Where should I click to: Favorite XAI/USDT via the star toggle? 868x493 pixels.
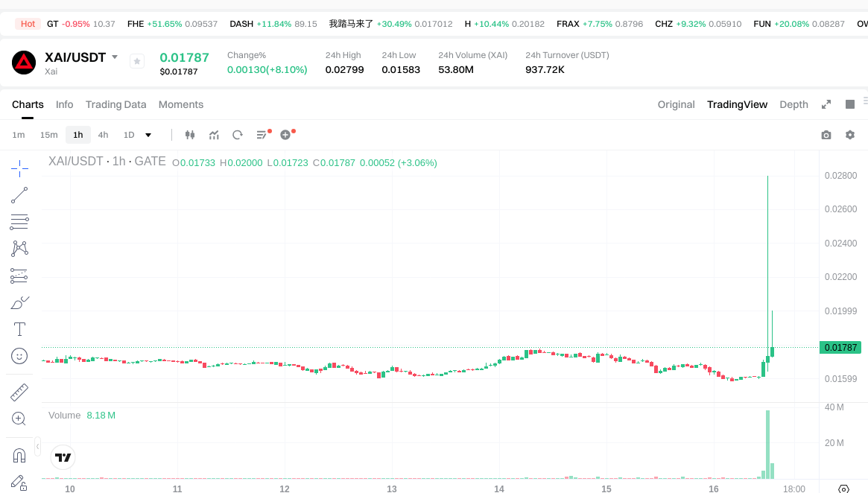pos(136,61)
